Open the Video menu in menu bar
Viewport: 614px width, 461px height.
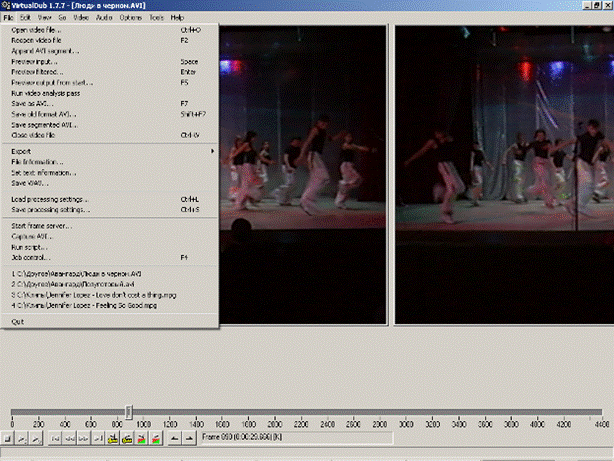point(80,18)
